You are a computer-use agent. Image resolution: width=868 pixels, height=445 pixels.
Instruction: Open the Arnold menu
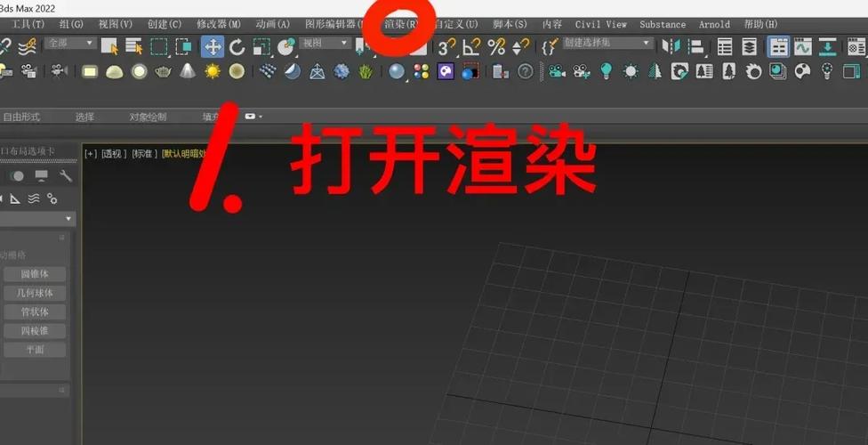pyautogui.click(x=714, y=24)
